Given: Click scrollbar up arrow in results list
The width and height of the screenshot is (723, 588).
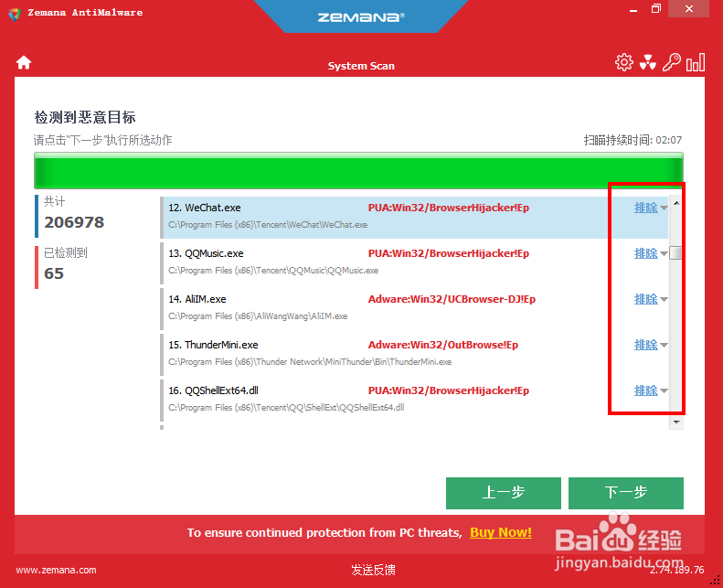Looking at the screenshot, I should (x=676, y=203).
